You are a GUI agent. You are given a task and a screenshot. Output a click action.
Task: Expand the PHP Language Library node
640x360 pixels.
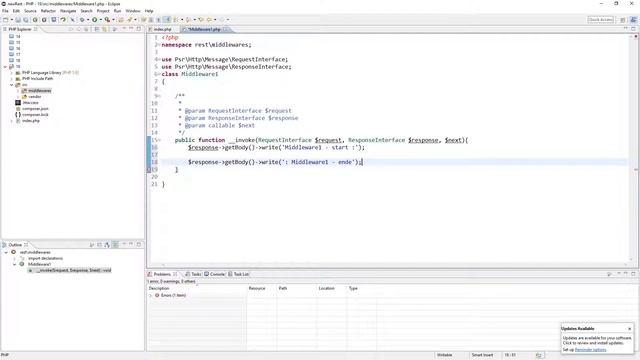(x=11, y=73)
